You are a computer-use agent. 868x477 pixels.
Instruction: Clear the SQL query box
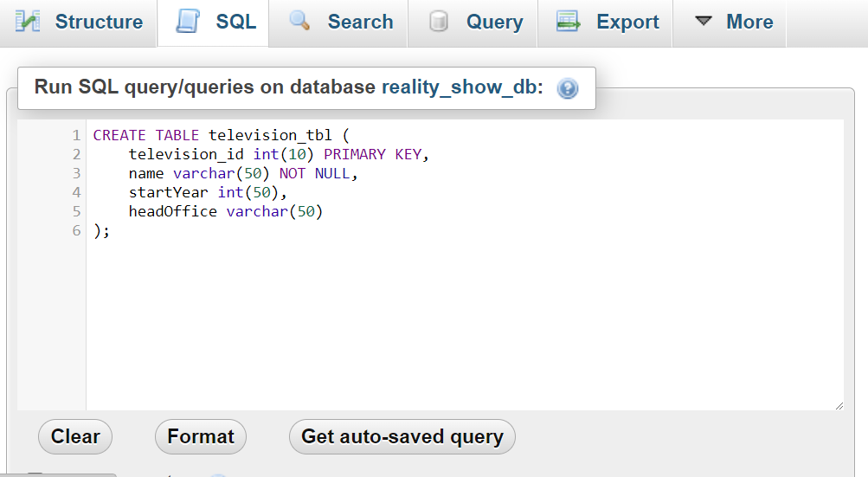tap(75, 436)
